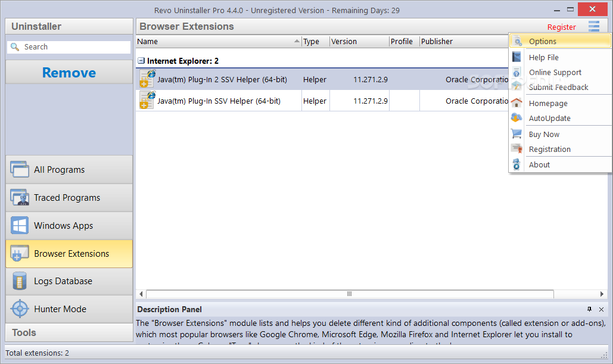Click the hamburger menu icon near Register
The image size is (613, 364).
tap(594, 26)
